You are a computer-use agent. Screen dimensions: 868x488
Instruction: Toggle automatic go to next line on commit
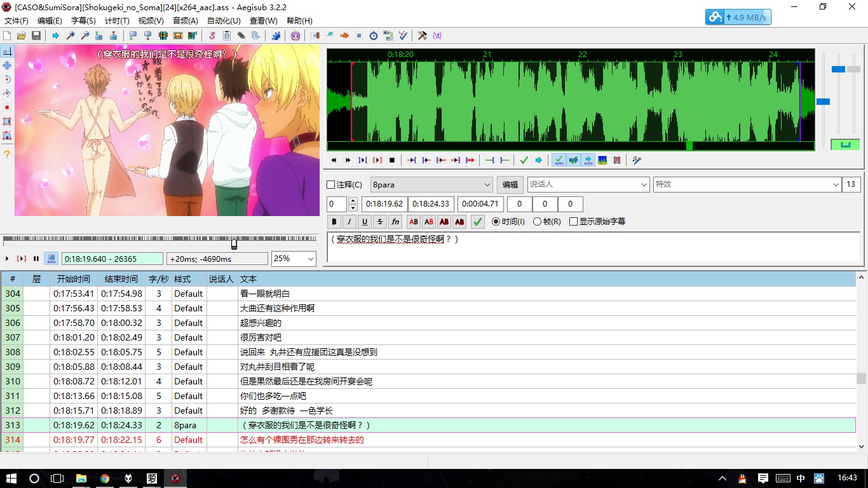573,160
